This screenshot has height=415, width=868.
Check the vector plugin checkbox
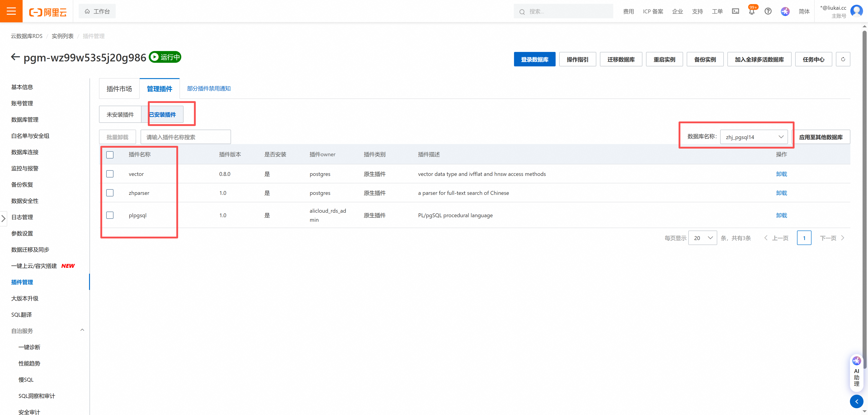coord(110,174)
